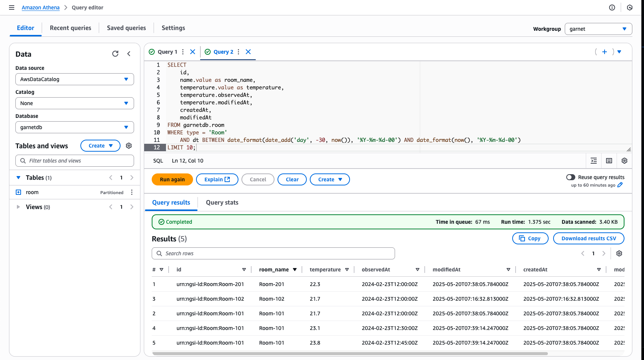Screen dimensions: 644x360
Task: Go to previous Tables page
Action: coord(111,178)
